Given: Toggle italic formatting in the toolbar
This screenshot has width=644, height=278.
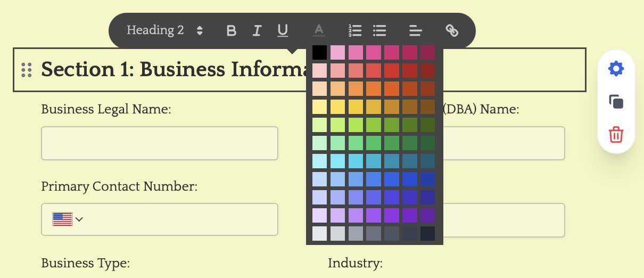Looking at the screenshot, I should coord(257,30).
